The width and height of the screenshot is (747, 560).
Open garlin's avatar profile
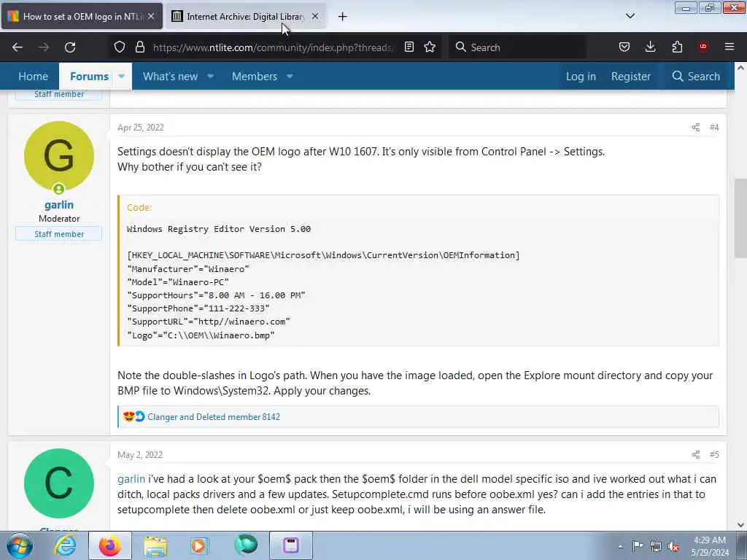tap(58, 156)
